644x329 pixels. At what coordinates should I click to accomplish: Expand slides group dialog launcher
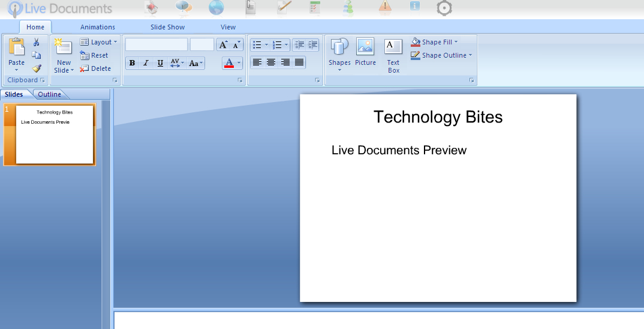[115, 80]
